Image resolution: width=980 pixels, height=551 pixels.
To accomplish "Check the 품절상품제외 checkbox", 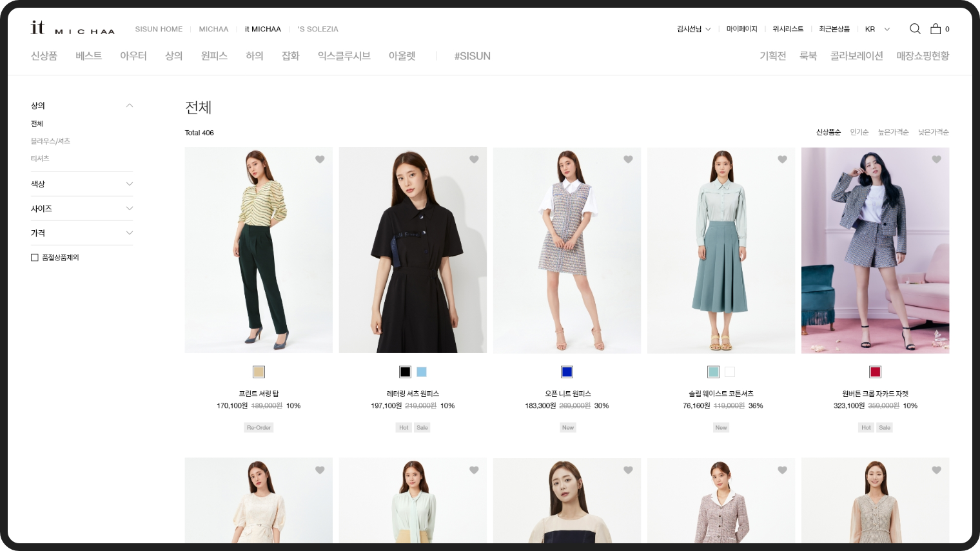I will point(35,257).
